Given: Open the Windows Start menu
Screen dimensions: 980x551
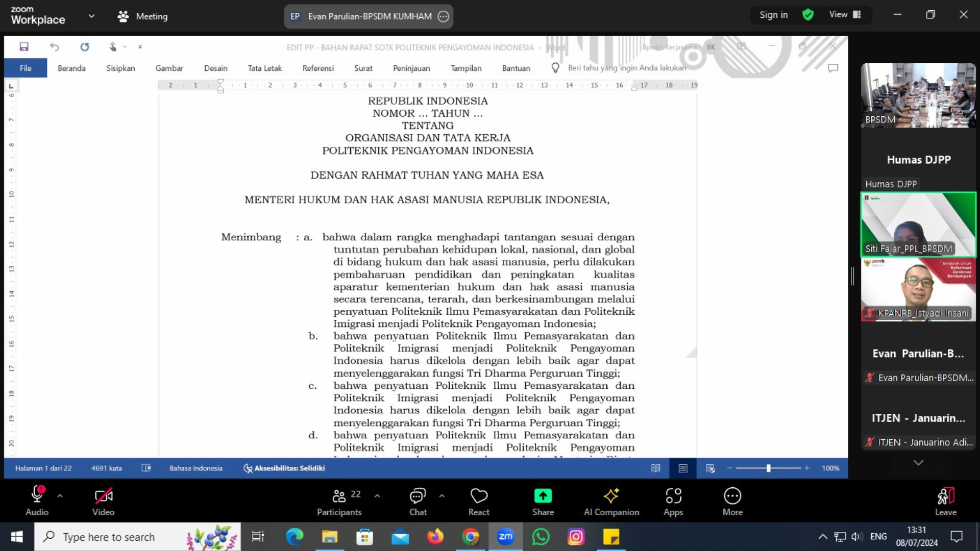Looking at the screenshot, I should [x=17, y=537].
